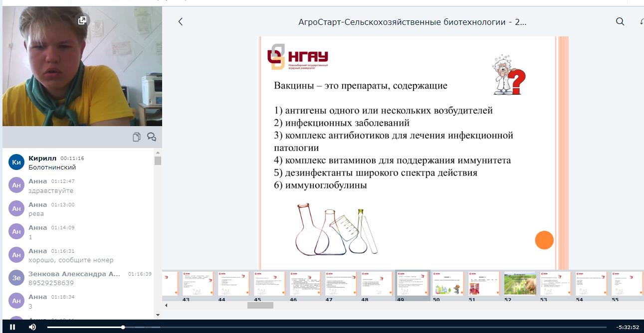Open the chat tab icon under video

coord(152,137)
